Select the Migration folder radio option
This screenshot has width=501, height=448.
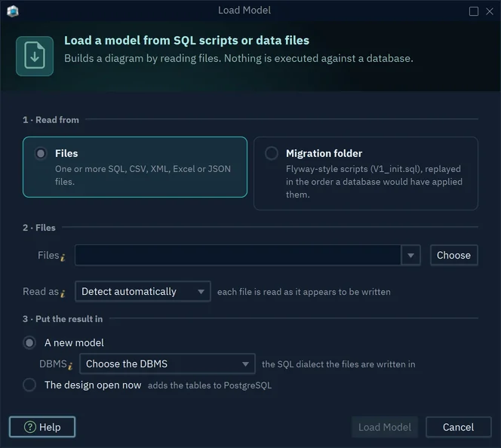[272, 153]
